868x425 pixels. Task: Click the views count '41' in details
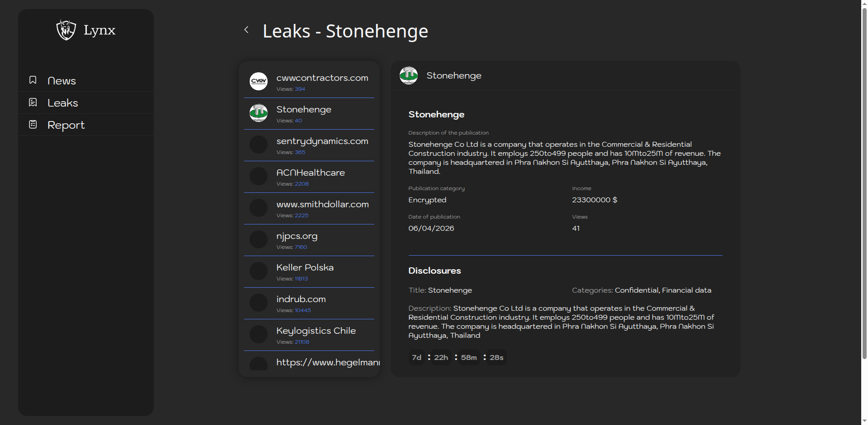pyautogui.click(x=576, y=228)
